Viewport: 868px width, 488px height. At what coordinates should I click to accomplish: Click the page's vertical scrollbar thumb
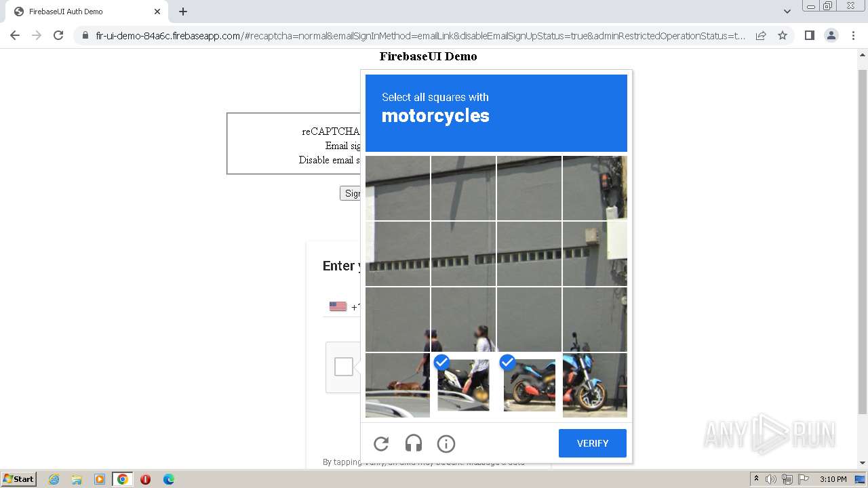coord(863,241)
